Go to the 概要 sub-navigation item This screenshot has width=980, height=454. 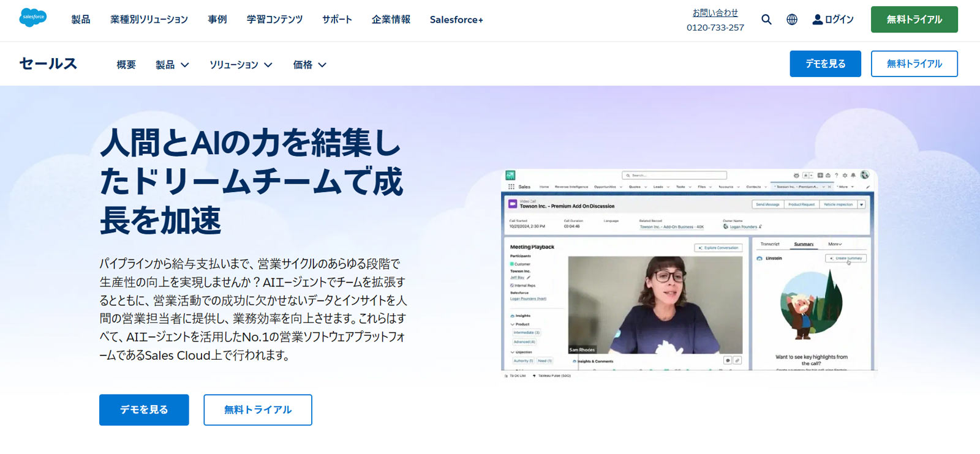pos(126,65)
